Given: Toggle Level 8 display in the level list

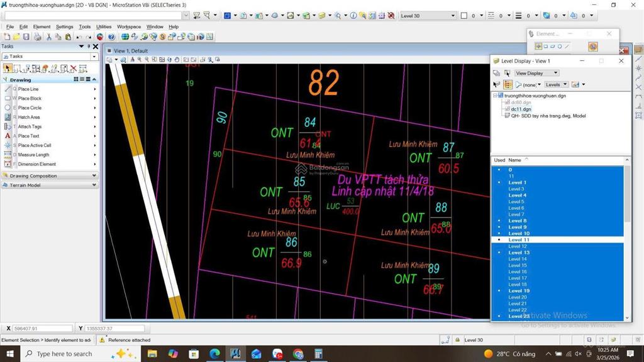Looking at the screenshot, I should pyautogui.click(x=558, y=221).
